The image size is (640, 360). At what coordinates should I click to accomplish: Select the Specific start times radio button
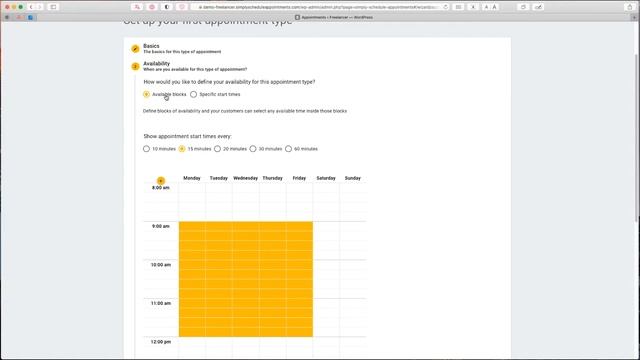[193, 94]
